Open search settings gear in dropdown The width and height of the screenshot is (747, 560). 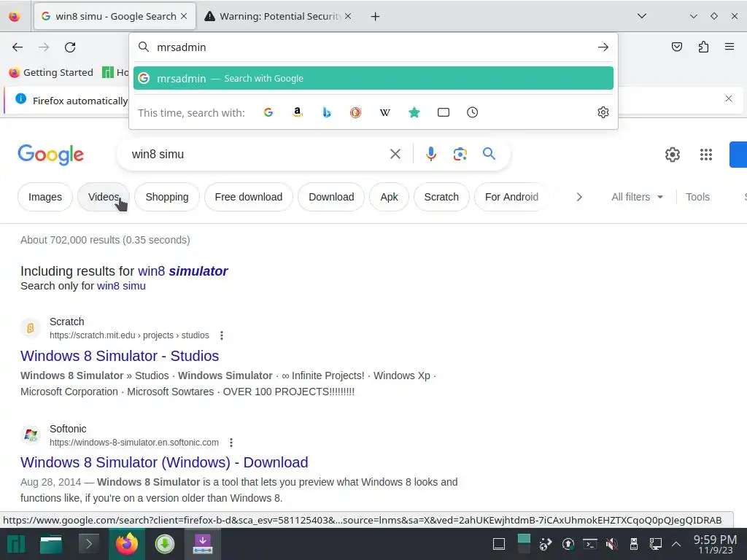[603, 112]
